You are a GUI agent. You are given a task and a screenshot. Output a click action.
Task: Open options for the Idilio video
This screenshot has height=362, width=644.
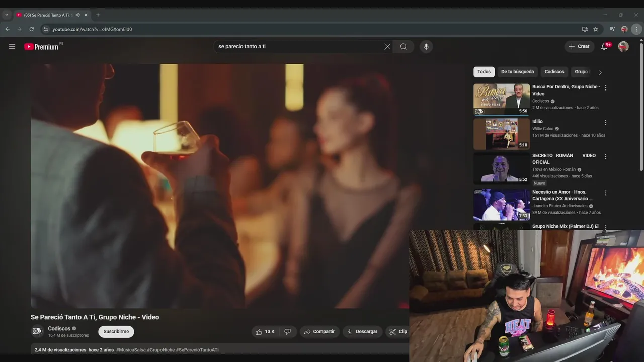pos(606,122)
